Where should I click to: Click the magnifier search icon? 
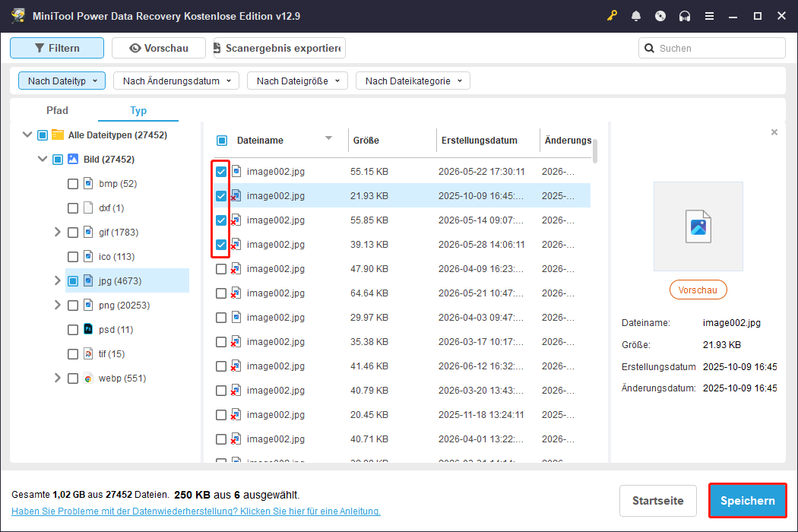pos(649,49)
